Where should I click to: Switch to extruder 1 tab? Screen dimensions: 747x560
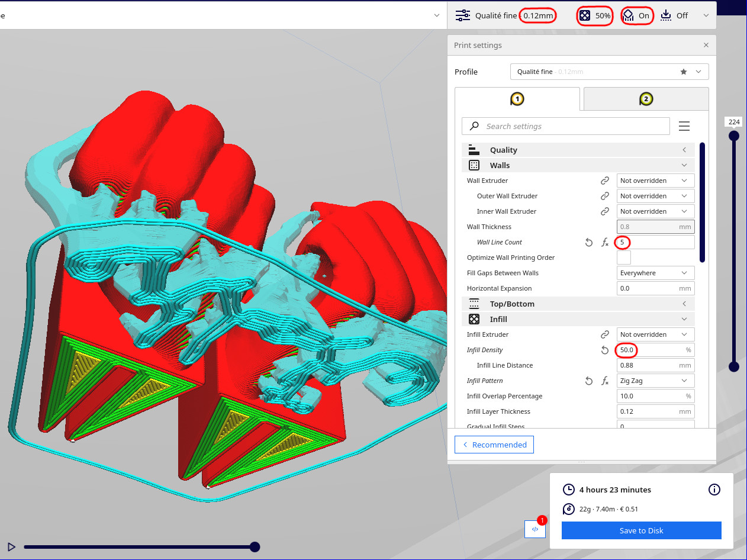coord(517,99)
